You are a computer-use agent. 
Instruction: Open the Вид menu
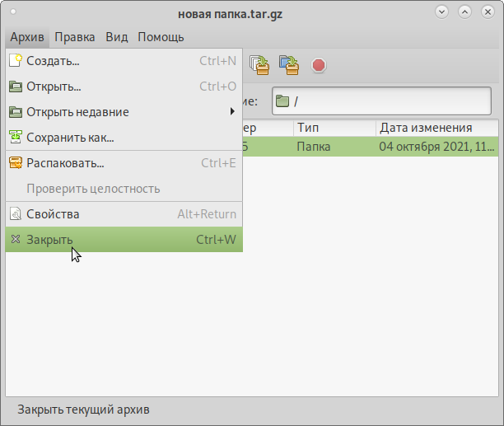click(x=117, y=37)
